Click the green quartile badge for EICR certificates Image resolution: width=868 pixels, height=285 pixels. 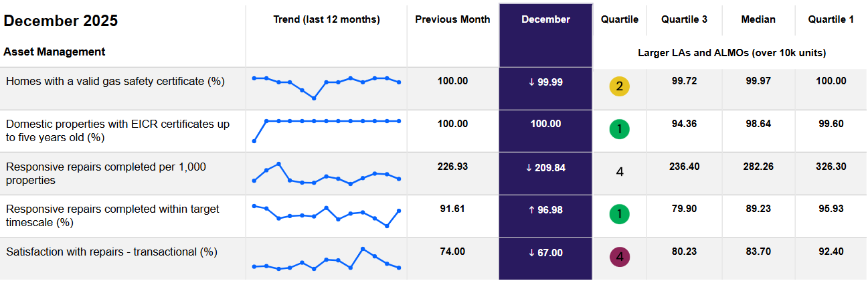(620, 129)
